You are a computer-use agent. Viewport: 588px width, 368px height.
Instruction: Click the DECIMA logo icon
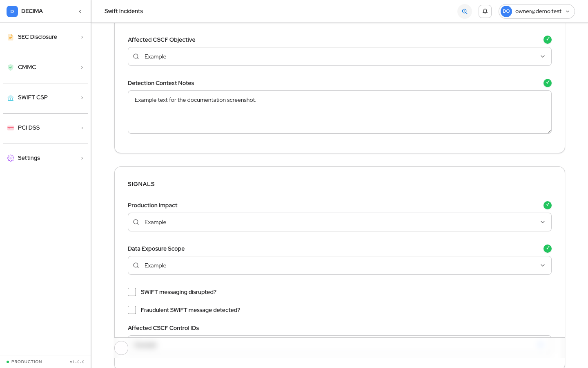[x=12, y=11]
